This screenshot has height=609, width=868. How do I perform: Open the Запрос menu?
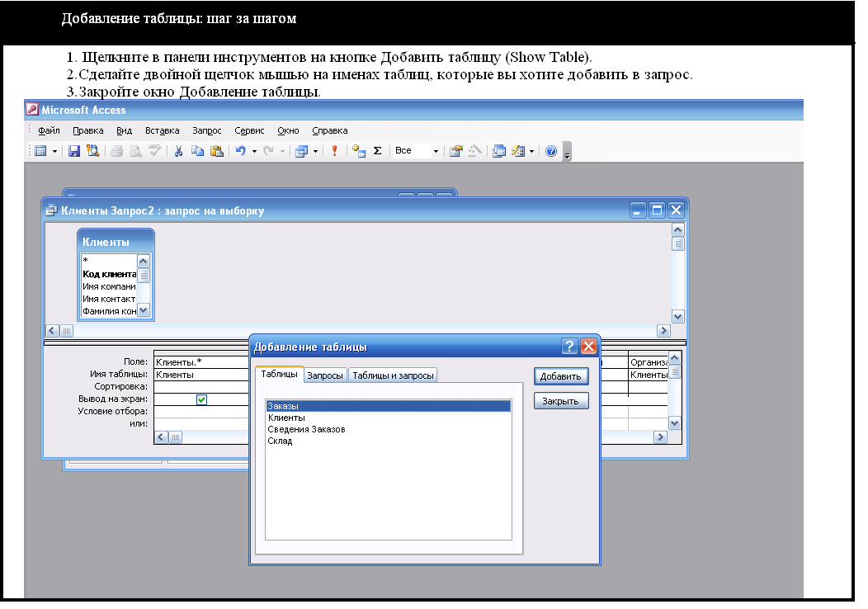(207, 130)
